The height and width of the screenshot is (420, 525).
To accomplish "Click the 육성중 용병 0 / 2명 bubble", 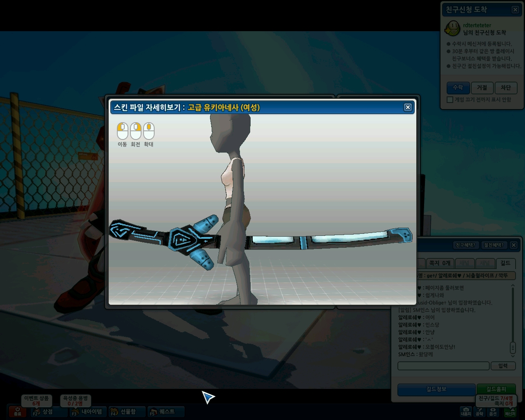I will point(75,401).
